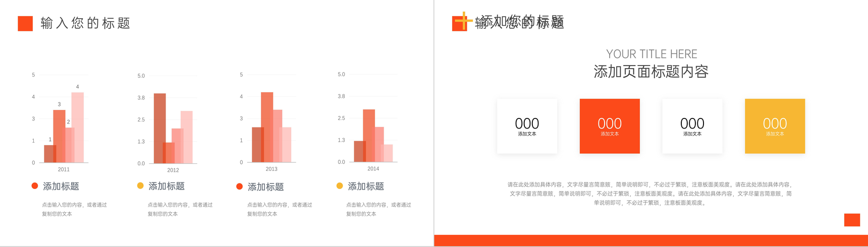Select the heading 添加页面标题内容
The height and width of the screenshot is (247, 868).
651,72
